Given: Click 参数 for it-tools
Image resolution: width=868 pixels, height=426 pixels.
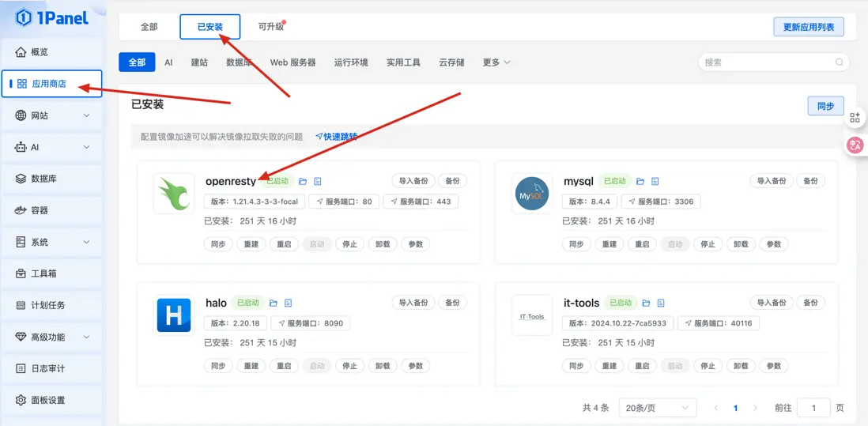Looking at the screenshot, I should (773, 366).
